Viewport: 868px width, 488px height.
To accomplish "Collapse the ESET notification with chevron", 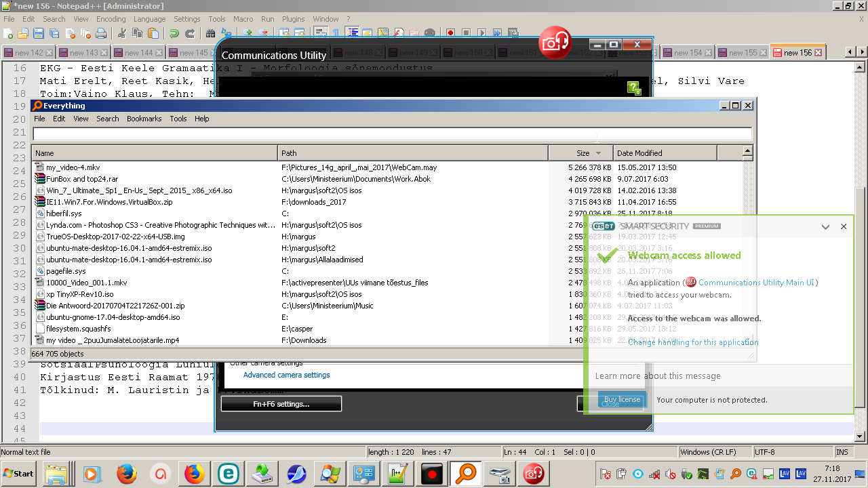I will coord(825,227).
